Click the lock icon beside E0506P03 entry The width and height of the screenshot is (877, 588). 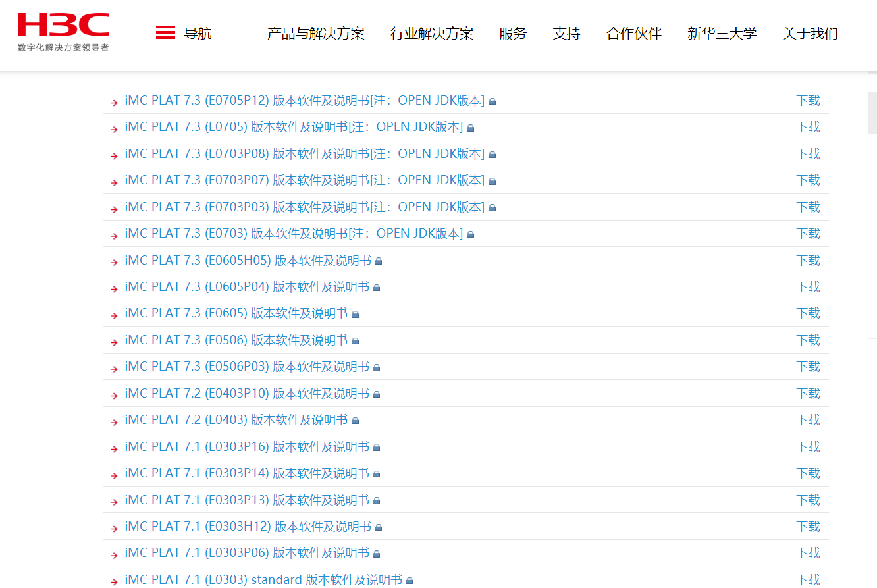coord(377,367)
